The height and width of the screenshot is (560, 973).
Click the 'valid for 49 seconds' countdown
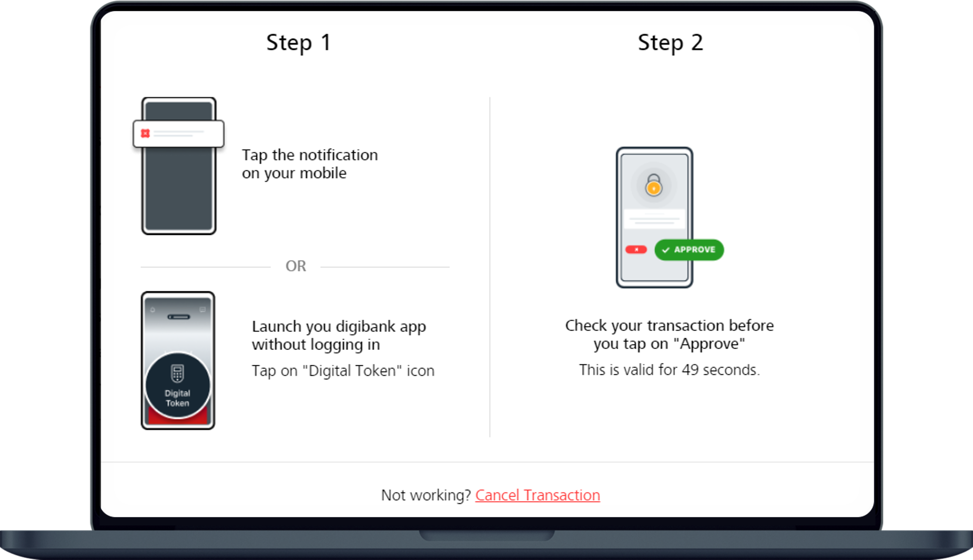(x=670, y=370)
